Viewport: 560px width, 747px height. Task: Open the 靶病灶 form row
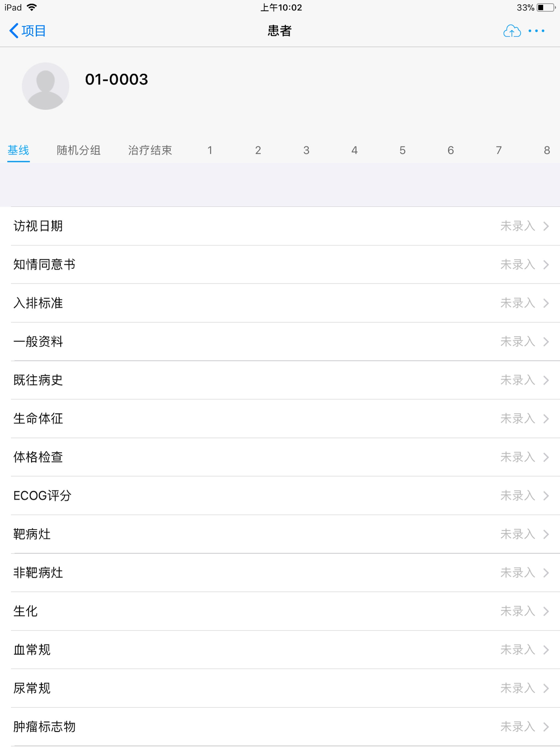pyautogui.click(x=280, y=534)
